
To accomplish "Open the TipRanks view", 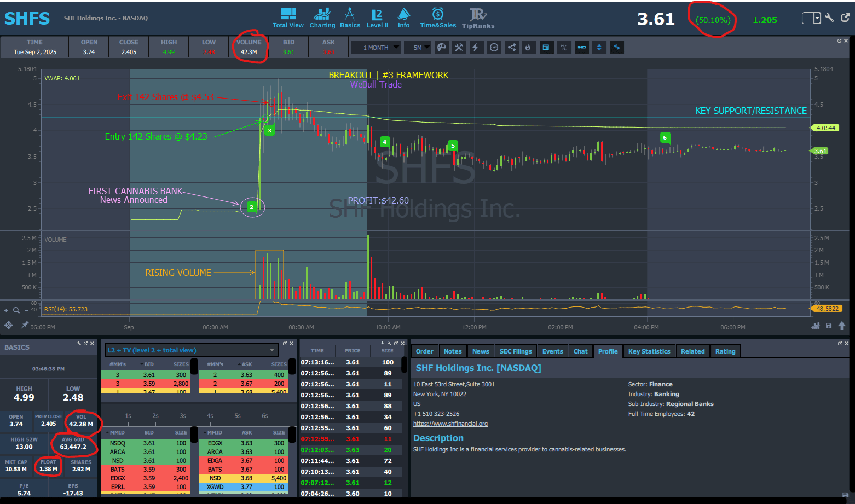I will pyautogui.click(x=478, y=18).
